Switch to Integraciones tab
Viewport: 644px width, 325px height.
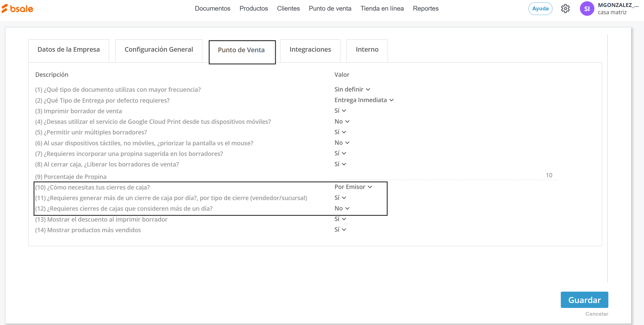tap(310, 50)
